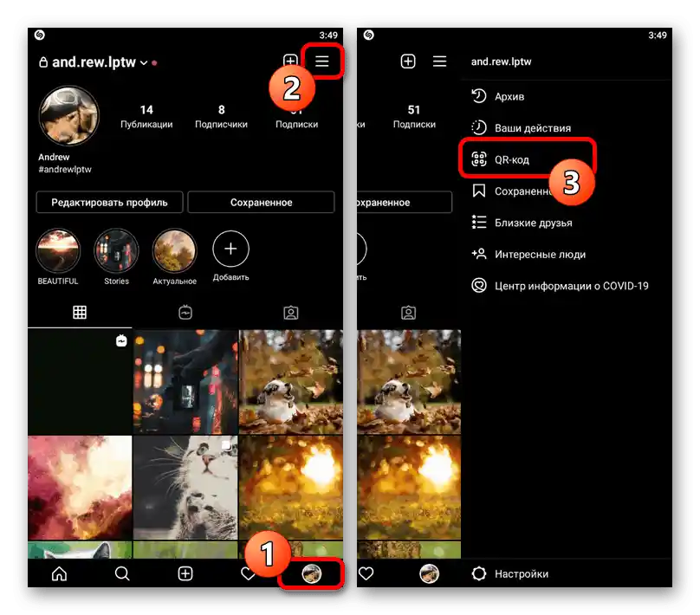Screen dimensions: 700x615
Task: Open cat close-up post thumbnail
Action: [185, 488]
